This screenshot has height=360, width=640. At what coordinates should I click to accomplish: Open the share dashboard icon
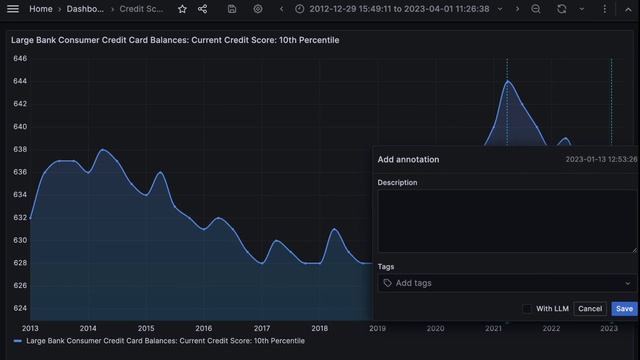click(202, 9)
